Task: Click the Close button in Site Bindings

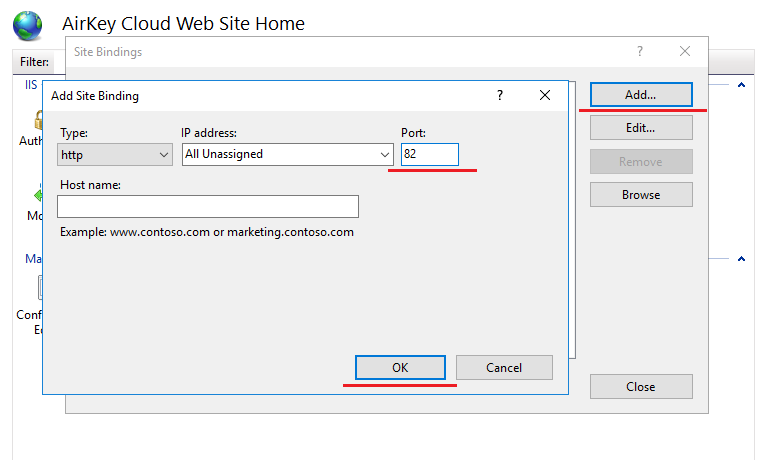Action: click(x=640, y=387)
